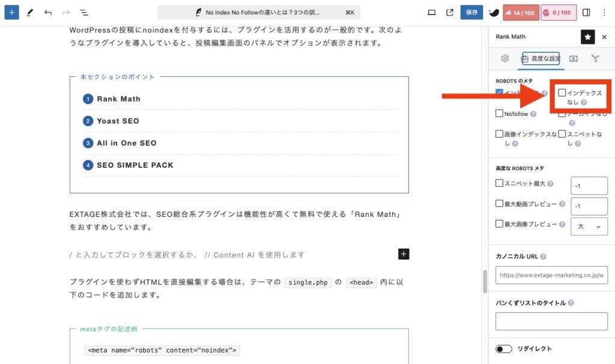
Task: Enable the highlighted インデックスなし checkbox
Action: (561, 93)
